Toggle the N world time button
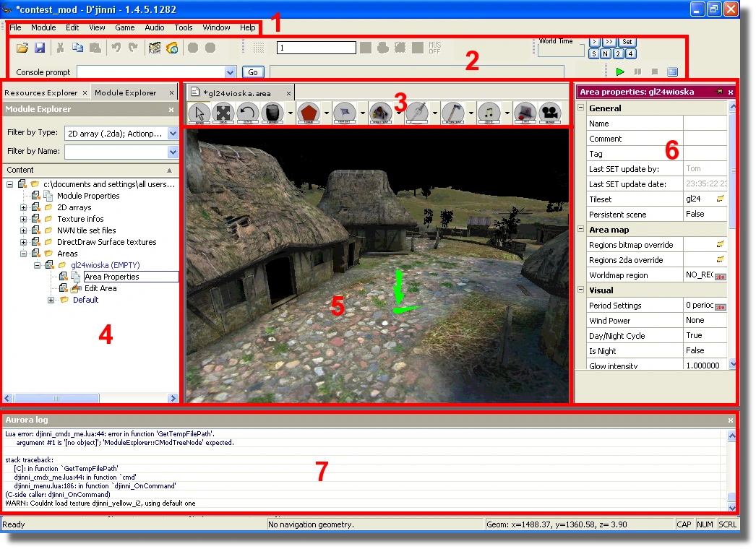The height and width of the screenshot is (549, 756). [606, 54]
